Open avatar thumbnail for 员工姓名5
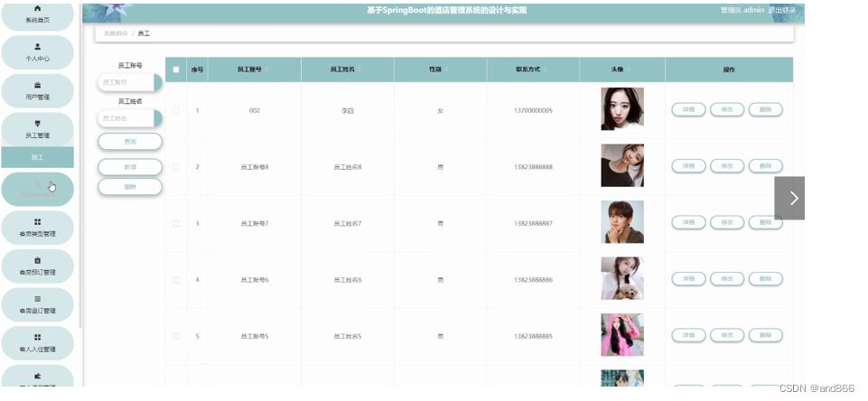Image resolution: width=868 pixels, height=401 pixels. (622, 335)
